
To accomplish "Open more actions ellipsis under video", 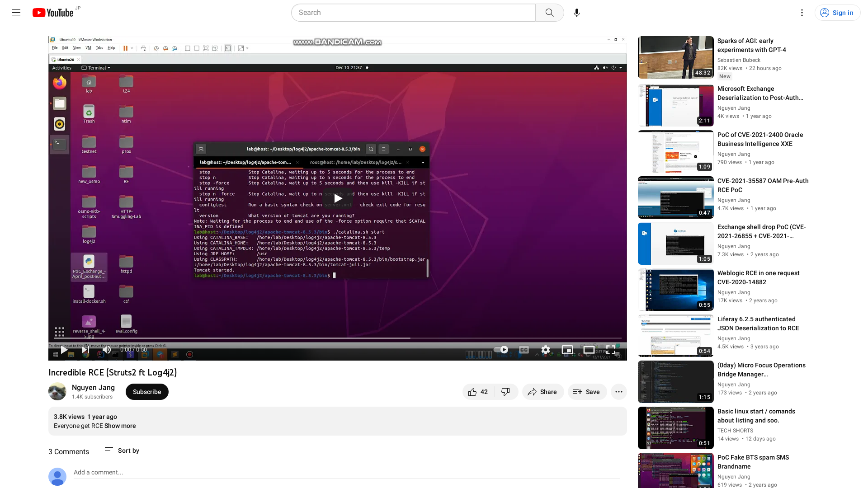I will pos(618,392).
